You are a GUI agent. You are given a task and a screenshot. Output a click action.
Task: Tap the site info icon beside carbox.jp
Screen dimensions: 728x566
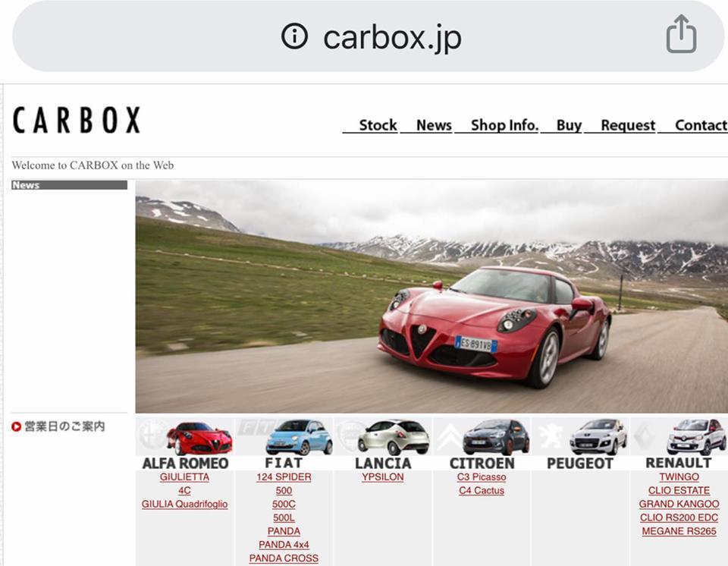294,36
